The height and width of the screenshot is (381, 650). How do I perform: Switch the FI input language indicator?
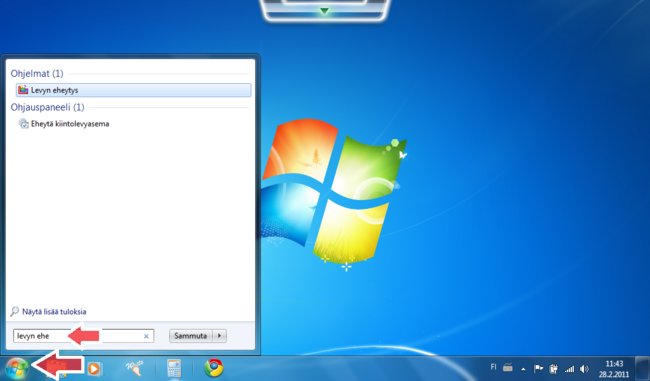pos(493,367)
